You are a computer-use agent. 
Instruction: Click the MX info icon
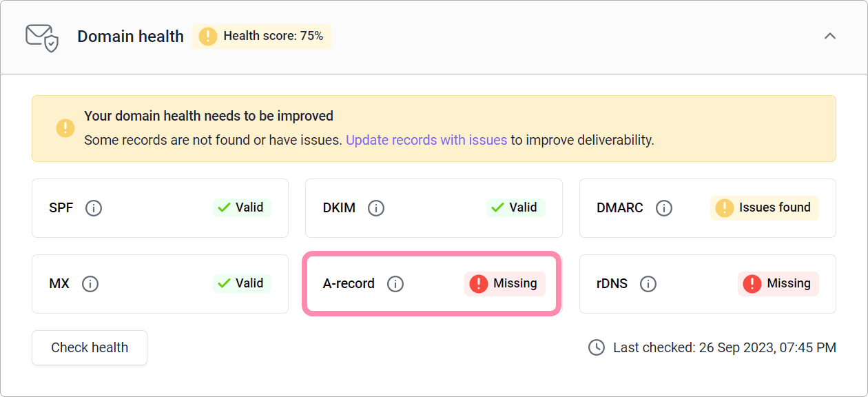point(90,283)
